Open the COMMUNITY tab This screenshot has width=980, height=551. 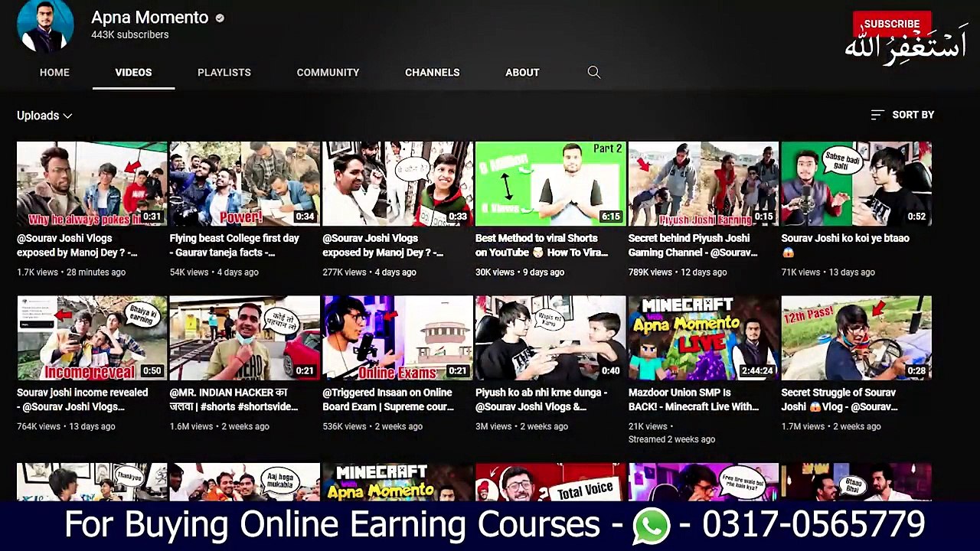point(328,72)
